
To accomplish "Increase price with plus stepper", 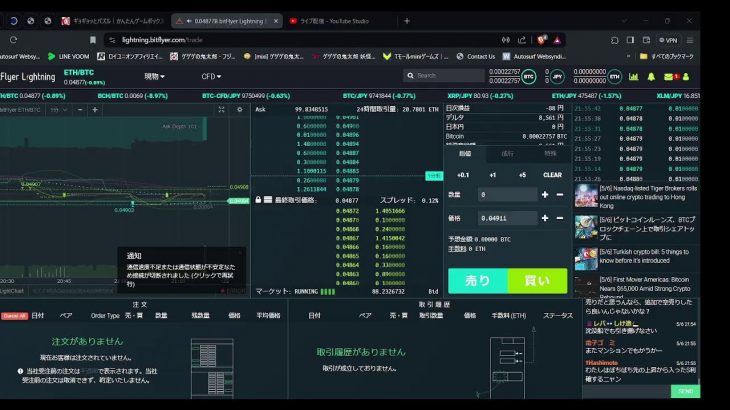I will tap(545, 218).
